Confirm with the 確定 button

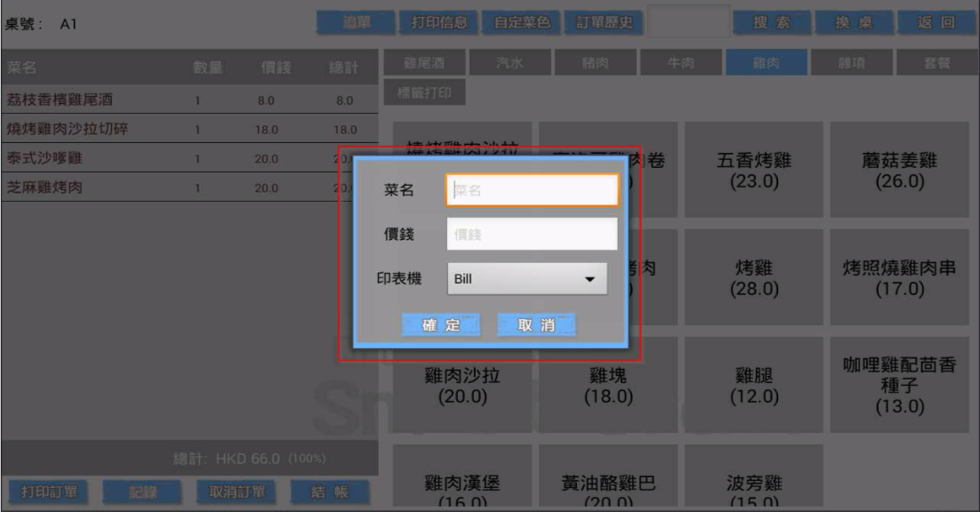pos(440,324)
